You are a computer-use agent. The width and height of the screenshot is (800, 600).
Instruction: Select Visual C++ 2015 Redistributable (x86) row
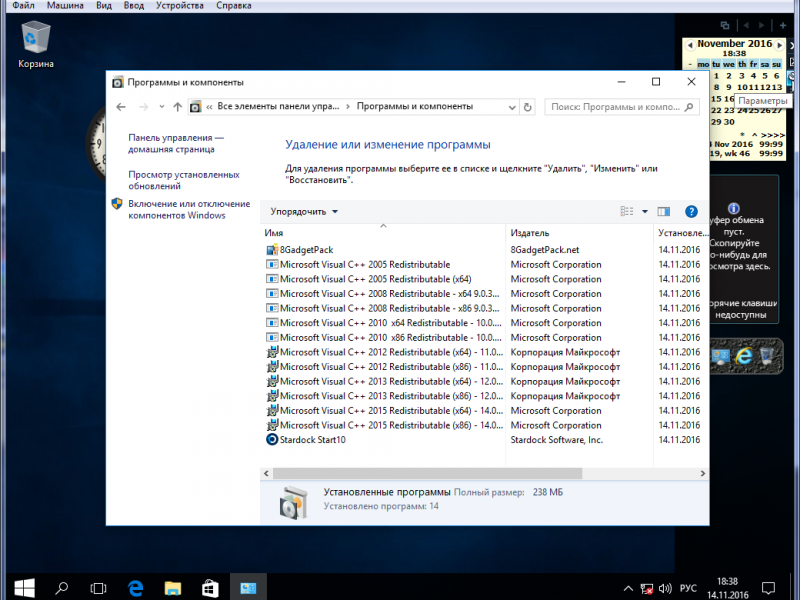(x=485, y=425)
